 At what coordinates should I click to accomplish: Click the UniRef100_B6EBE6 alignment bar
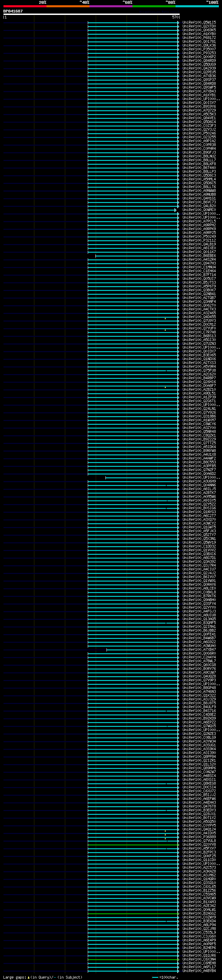click(x=137, y=256)
